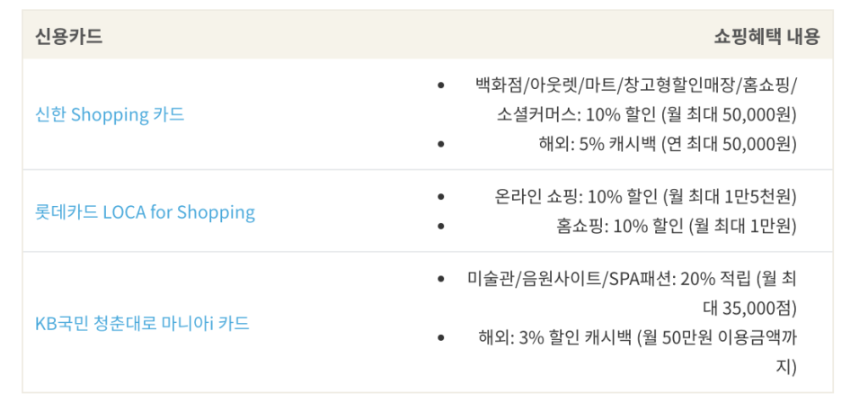Click the 신용카드 column header
The image size is (868, 412).
[68, 37]
